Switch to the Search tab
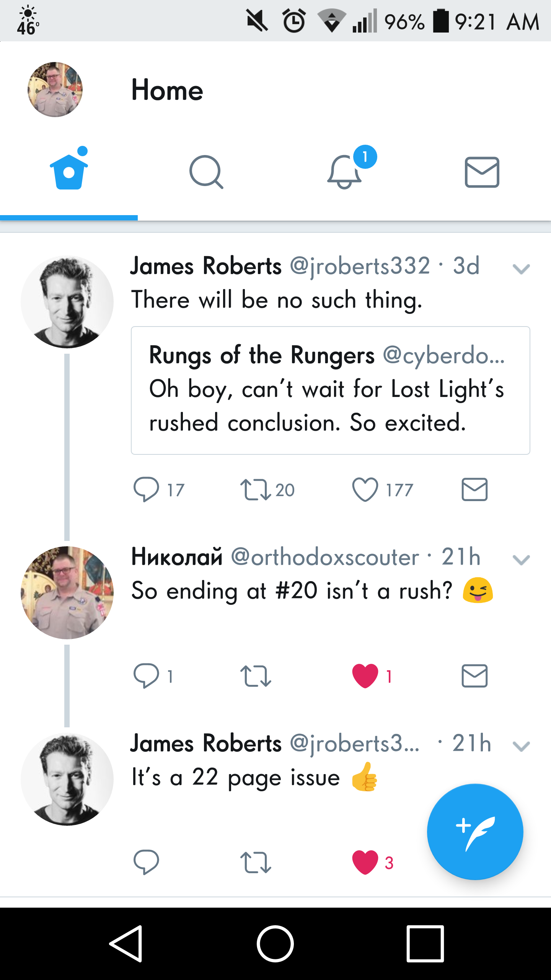The width and height of the screenshot is (551, 980). point(206,172)
